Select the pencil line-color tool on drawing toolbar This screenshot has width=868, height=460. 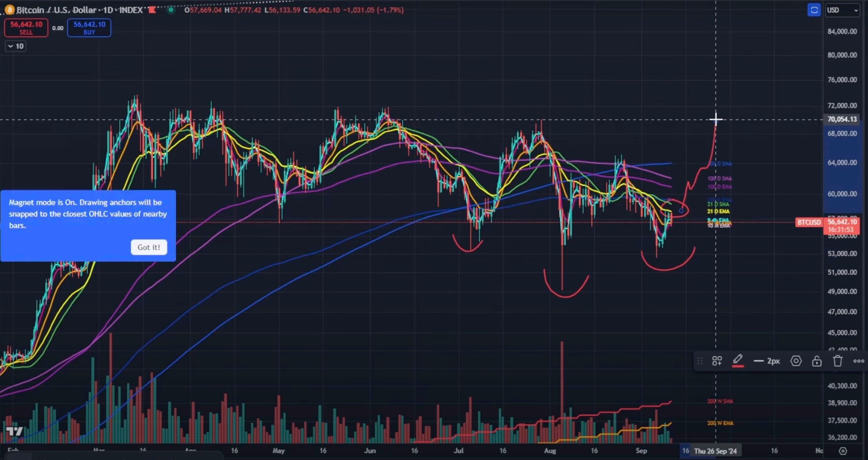[x=738, y=360]
